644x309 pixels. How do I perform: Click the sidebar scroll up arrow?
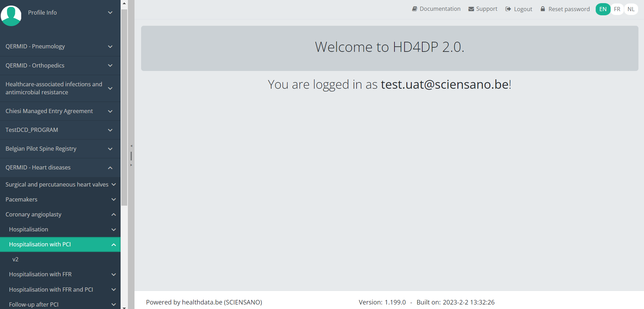tap(124, 3)
